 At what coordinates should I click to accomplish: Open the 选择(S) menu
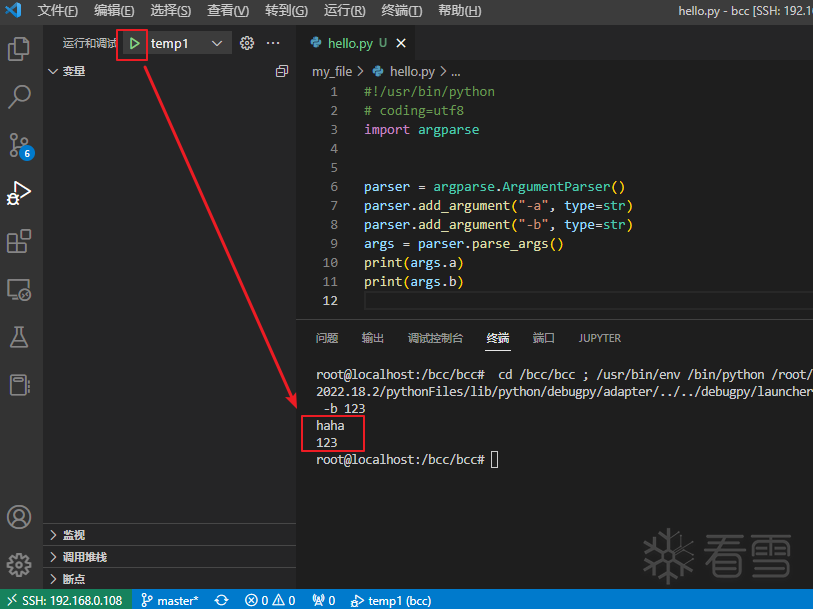pos(171,10)
